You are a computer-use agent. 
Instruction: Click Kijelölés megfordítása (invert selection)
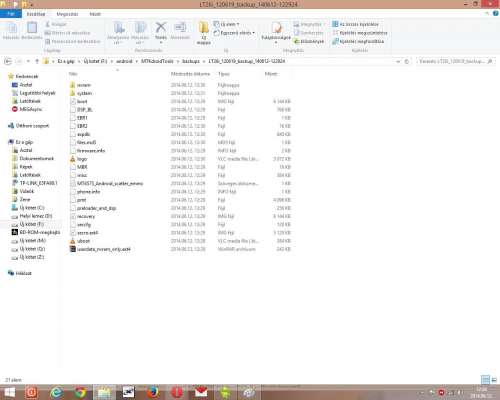[x=358, y=41]
